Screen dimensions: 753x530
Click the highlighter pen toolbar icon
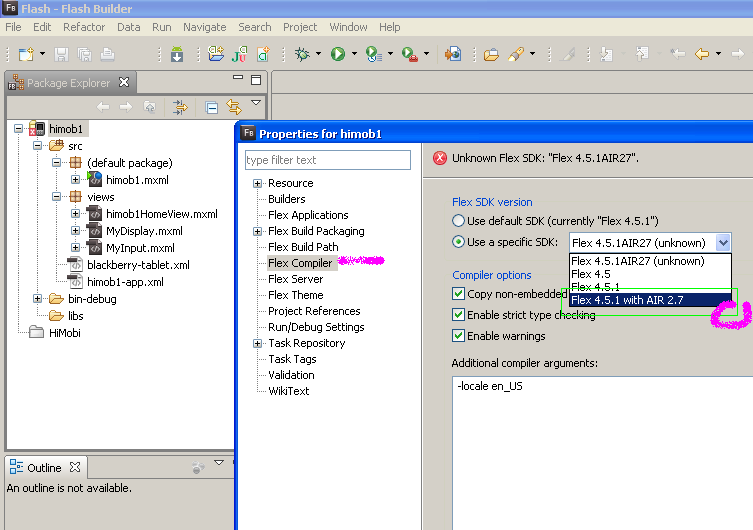coord(516,54)
